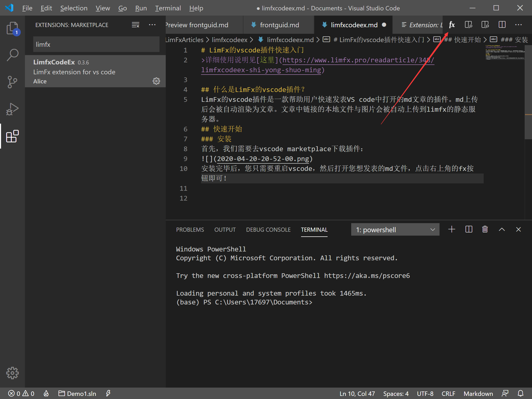Image resolution: width=532 pixels, height=399 pixels.
Task: Switch to OUTPUT panel tab
Action: pos(225,230)
